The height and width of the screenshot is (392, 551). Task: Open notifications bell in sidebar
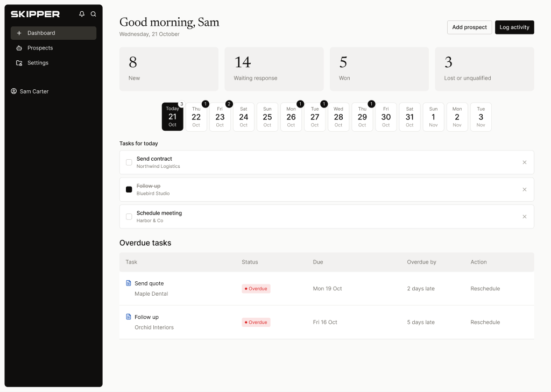tap(82, 13)
